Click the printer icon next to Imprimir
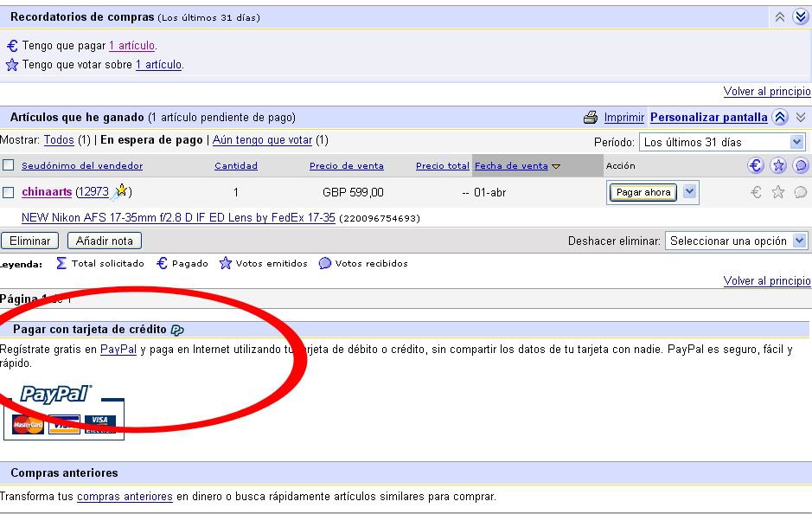The width and height of the screenshot is (812, 527). pyautogui.click(x=591, y=118)
